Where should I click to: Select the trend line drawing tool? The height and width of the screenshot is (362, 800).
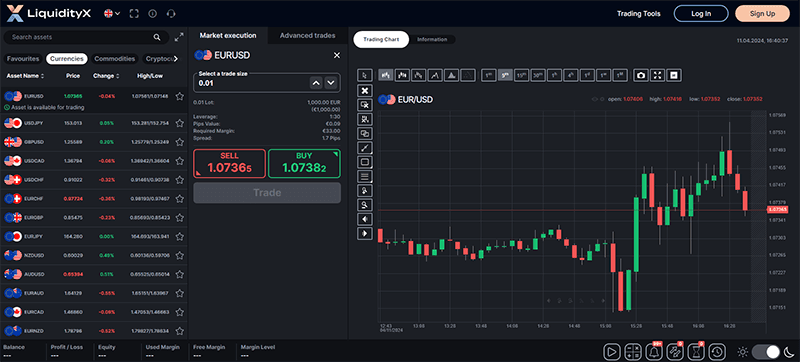coord(364,148)
